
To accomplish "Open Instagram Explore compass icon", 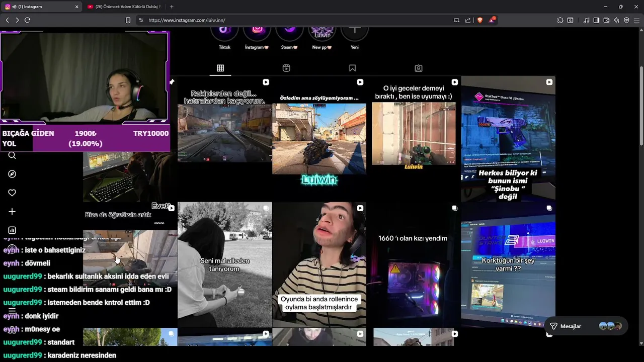I will 12,174.
